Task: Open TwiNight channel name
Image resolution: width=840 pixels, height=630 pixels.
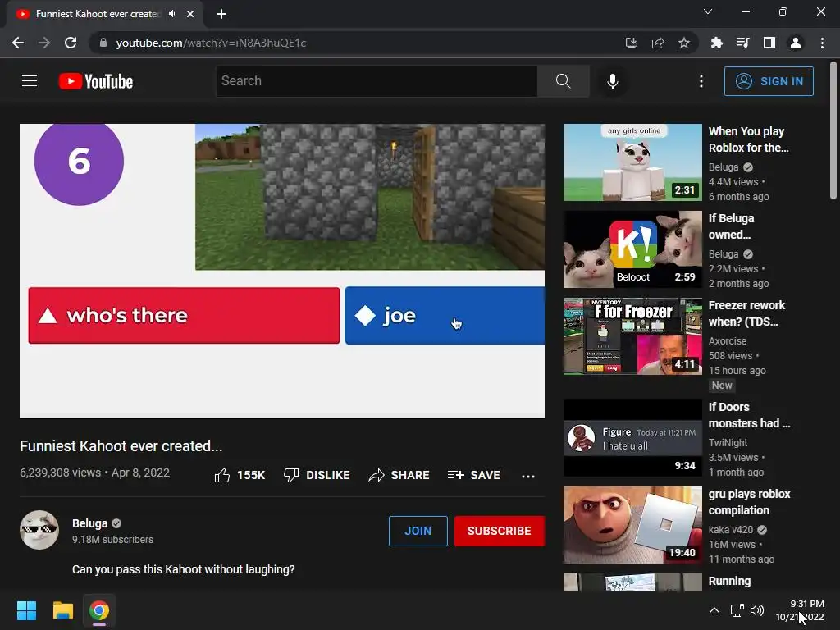Action: [728, 442]
